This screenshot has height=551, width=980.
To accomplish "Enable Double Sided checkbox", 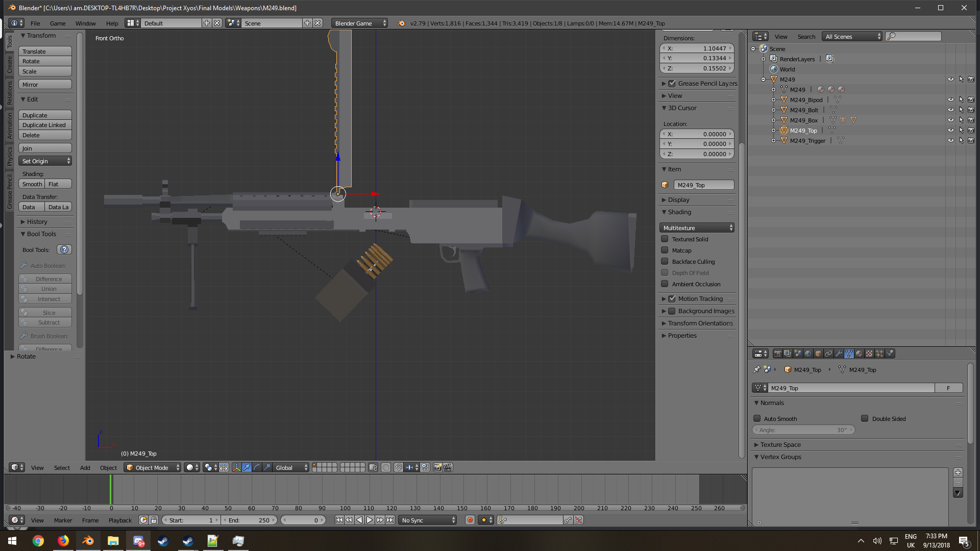I will tap(865, 418).
